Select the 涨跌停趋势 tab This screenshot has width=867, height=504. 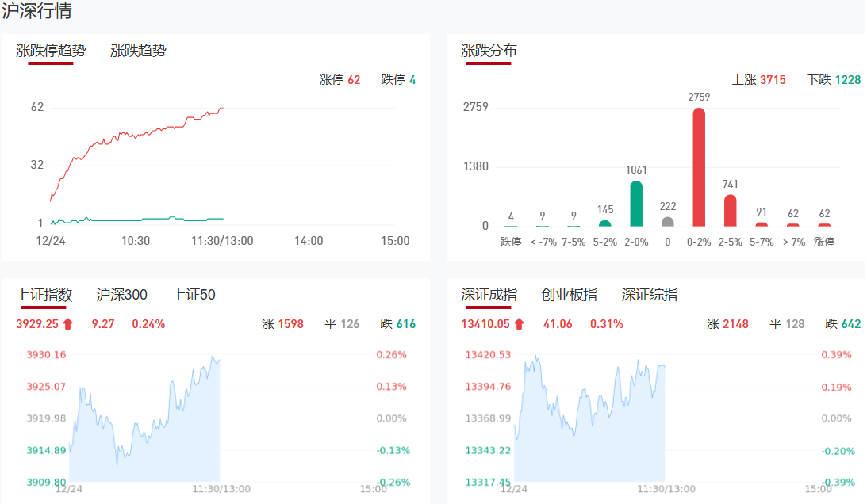tap(50, 51)
